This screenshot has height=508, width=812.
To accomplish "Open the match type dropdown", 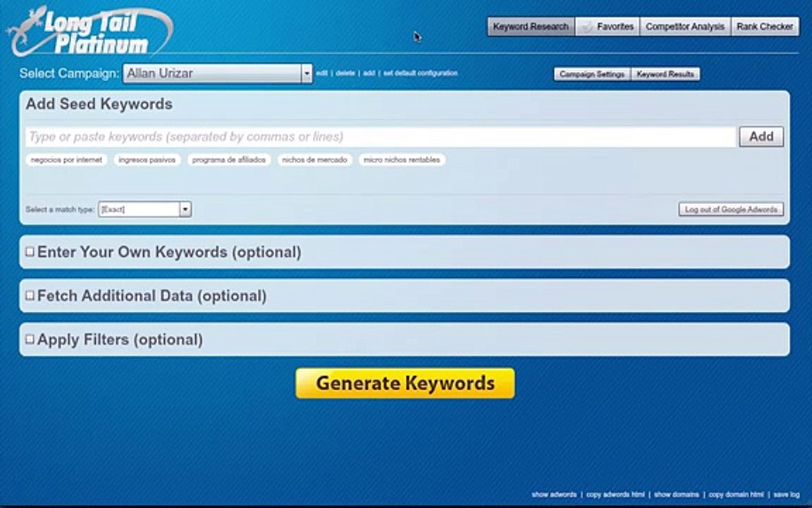I will click(x=144, y=210).
